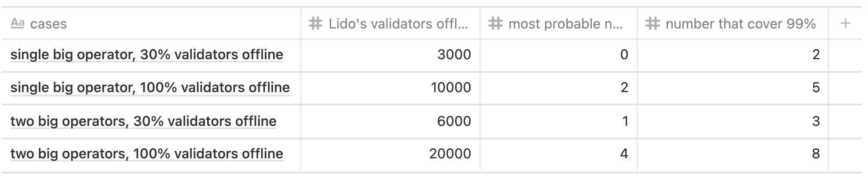Open 'single big operator, 30% validators offline' page
This screenshot has height=179, width=868.
point(147,54)
